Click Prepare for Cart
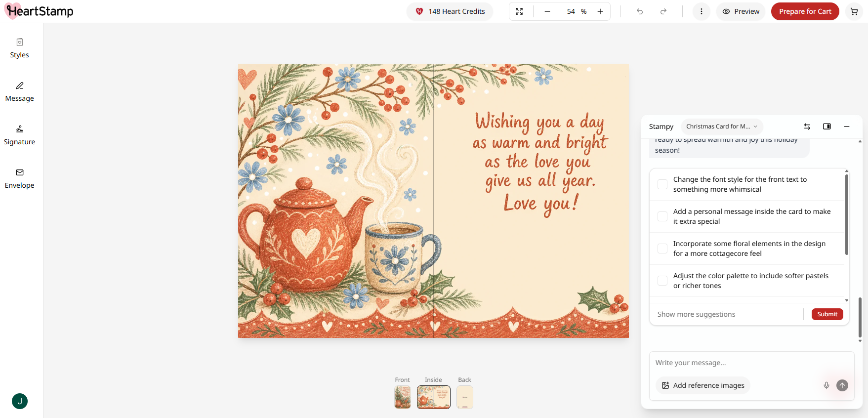The image size is (868, 418). click(805, 11)
